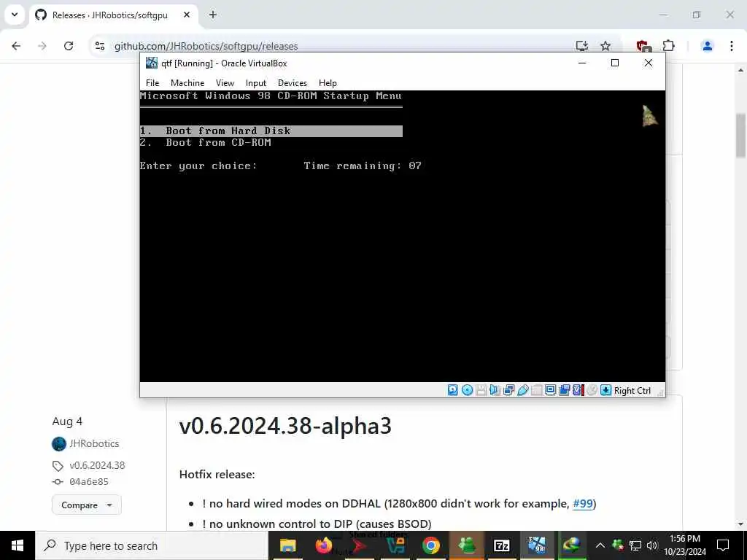Open the View menu in VirtualBox
Viewport: 747px width, 560px height.
(x=225, y=83)
